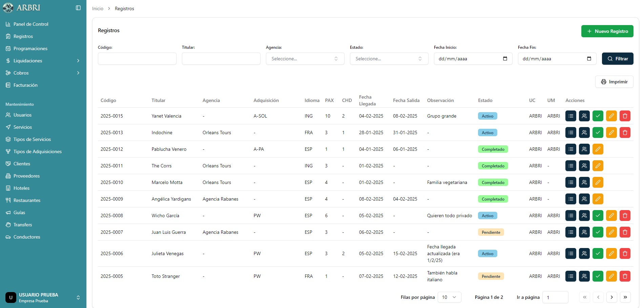Go to the last page of results
The width and height of the screenshot is (644, 308).
[625, 297]
